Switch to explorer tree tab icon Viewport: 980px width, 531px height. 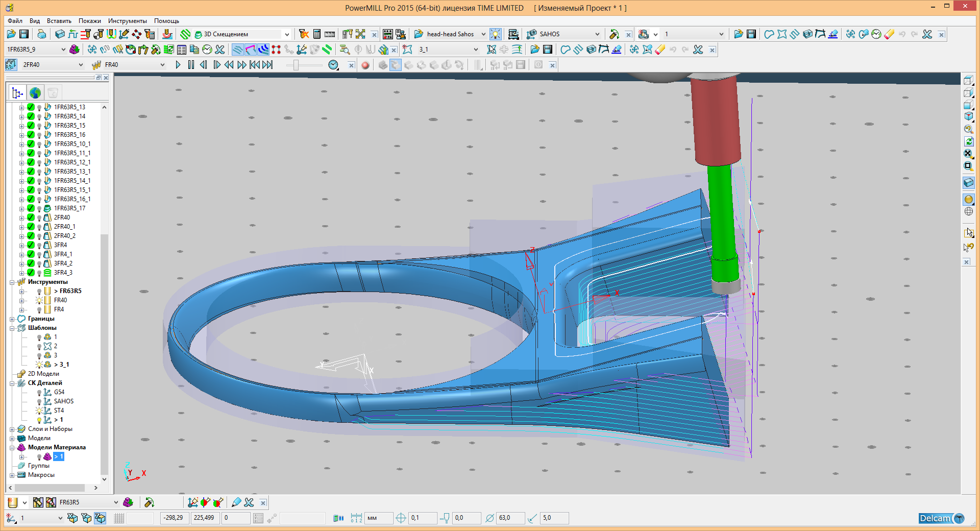(x=17, y=93)
